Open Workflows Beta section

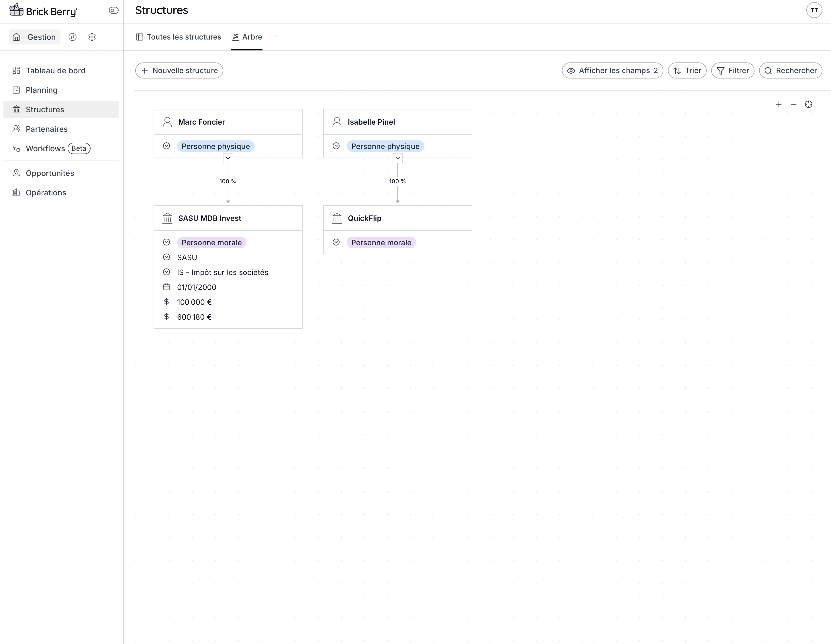pyautogui.click(x=61, y=148)
